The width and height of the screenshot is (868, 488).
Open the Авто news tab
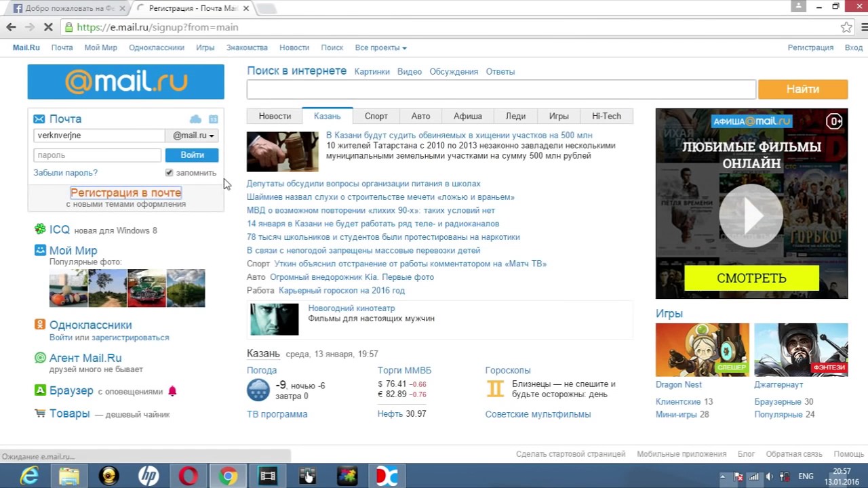coord(420,116)
